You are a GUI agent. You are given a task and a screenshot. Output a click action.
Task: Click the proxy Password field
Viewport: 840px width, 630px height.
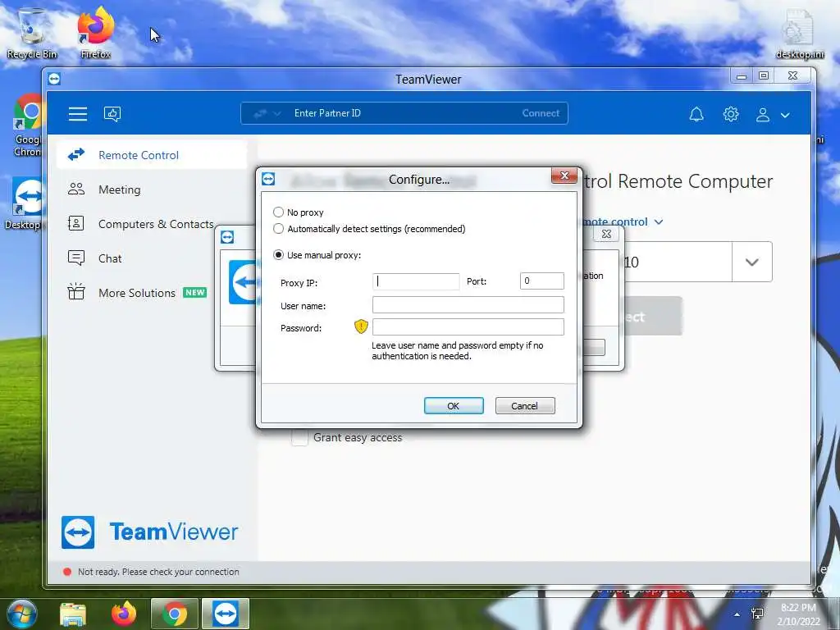(468, 326)
